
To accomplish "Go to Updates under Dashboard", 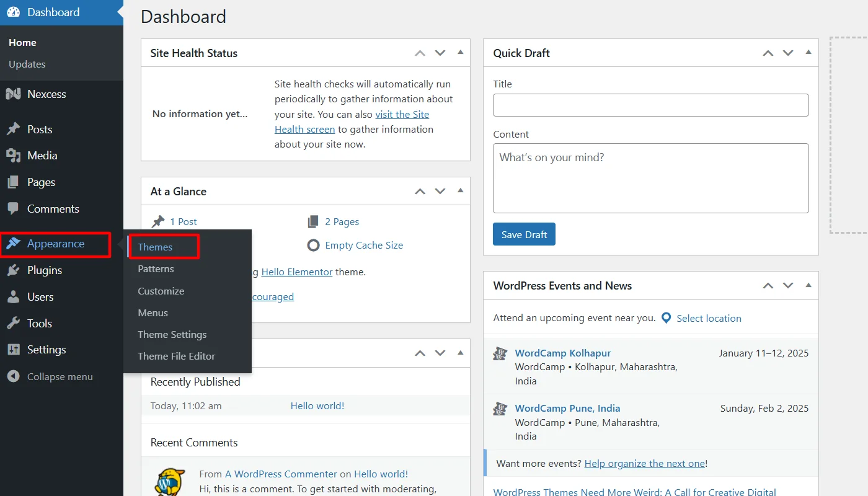I will 27,64.
